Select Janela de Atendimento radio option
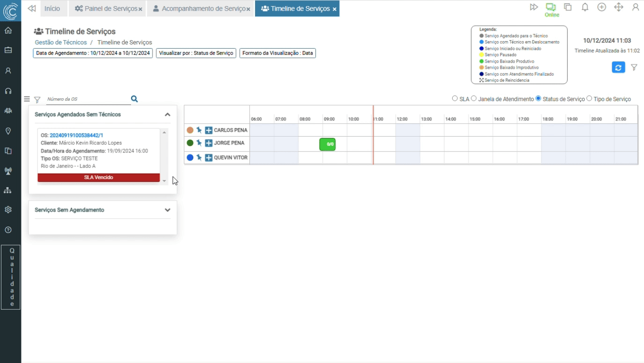644x363 pixels. point(474,99)
